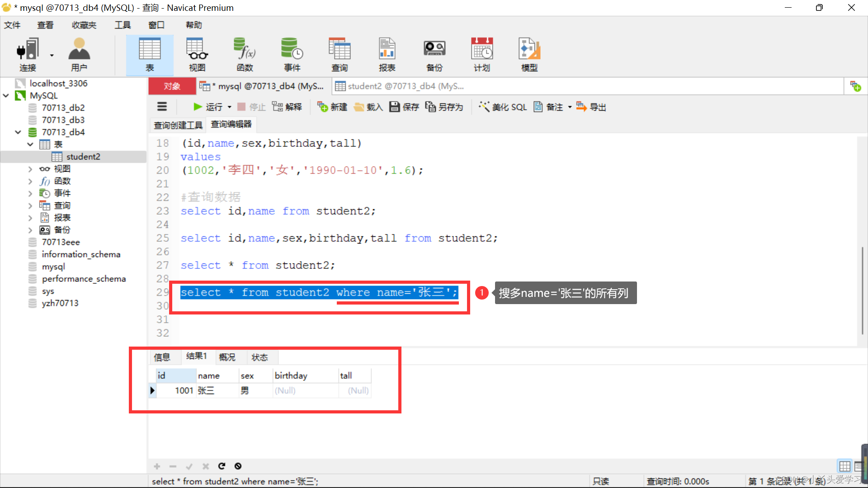Open the 运行 dropdown arrow
Viewport: 868px width, 488px height.
(230, 107)
